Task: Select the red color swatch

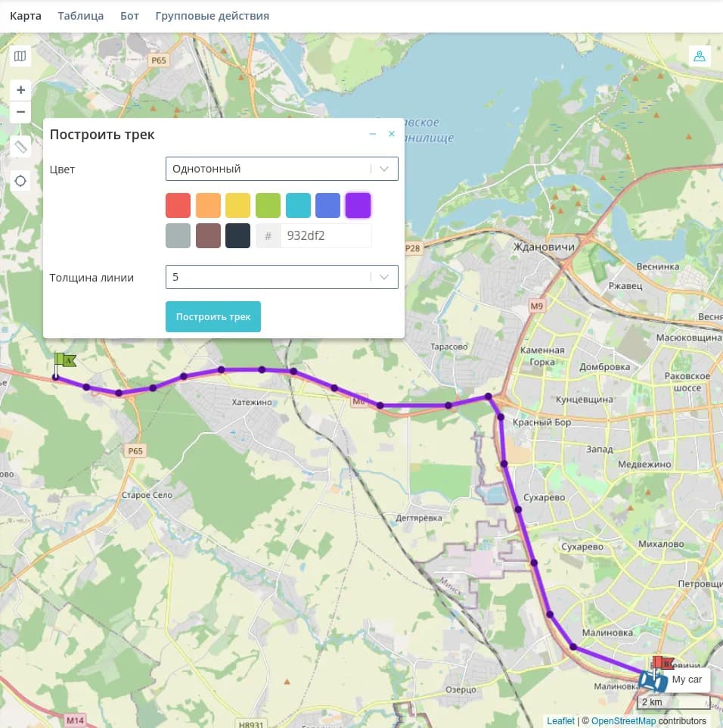Action: click(x=178, y=205)
